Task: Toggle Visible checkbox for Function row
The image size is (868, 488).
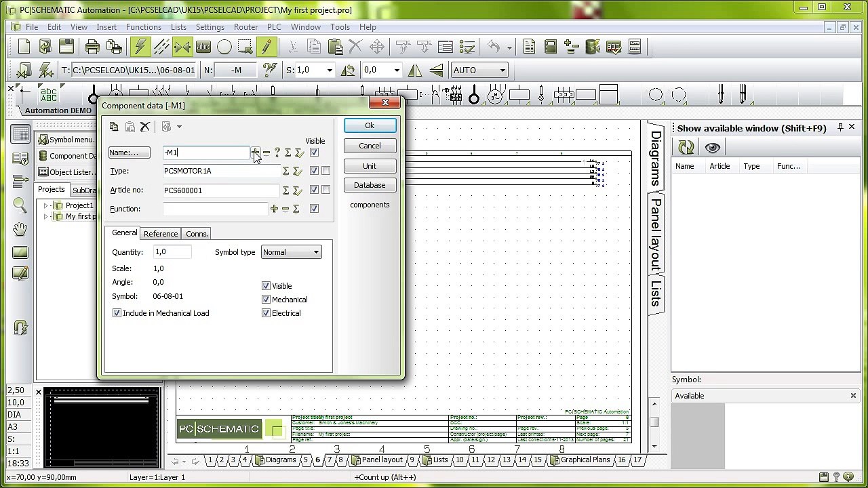Action: coord(314,209)
